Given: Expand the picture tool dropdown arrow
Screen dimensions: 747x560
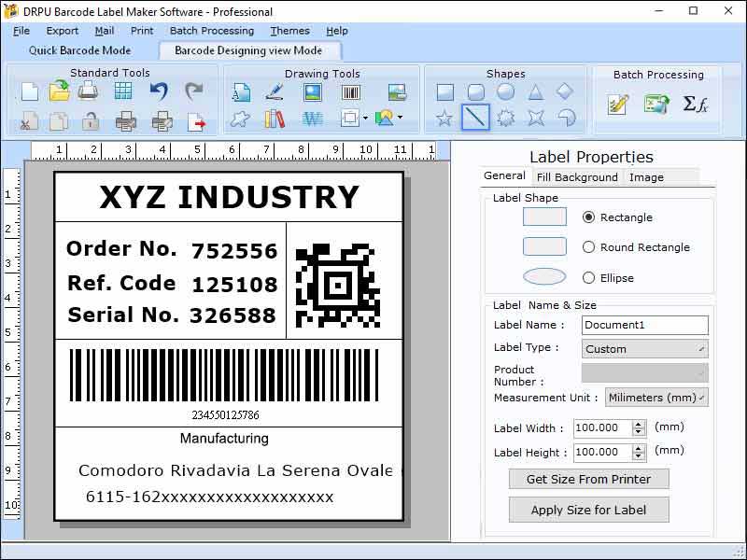Looking at the screenshot, I should tap(399, 119).
